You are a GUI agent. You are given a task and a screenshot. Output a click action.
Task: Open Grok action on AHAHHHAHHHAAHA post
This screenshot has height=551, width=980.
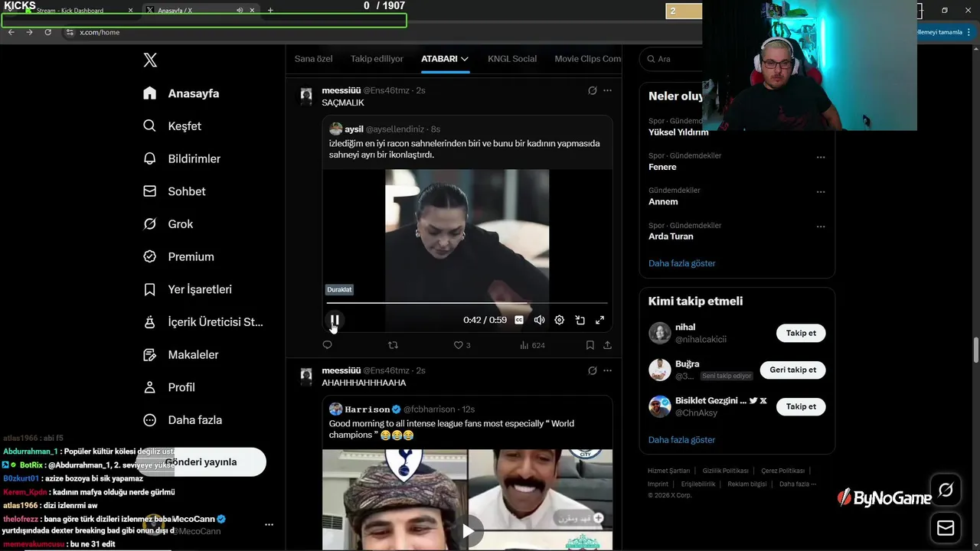pyautogui.click(x=592, y=370)
